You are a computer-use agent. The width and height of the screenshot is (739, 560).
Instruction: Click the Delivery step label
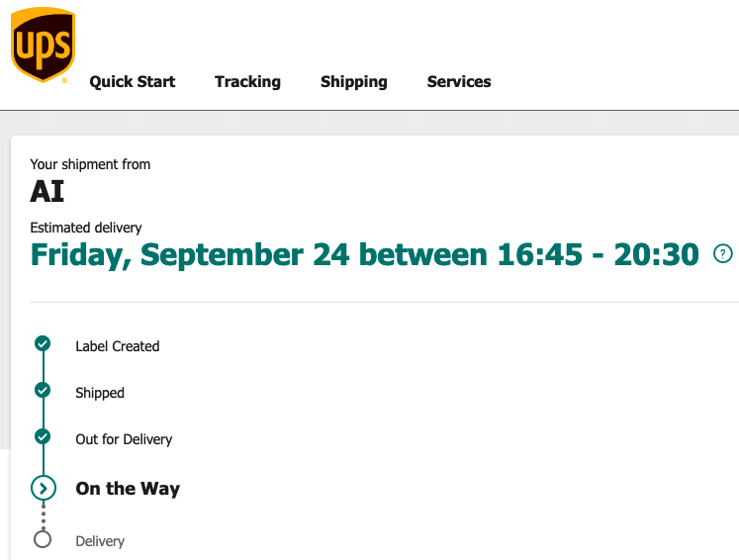pyautogui.click(x=100, y=541)
